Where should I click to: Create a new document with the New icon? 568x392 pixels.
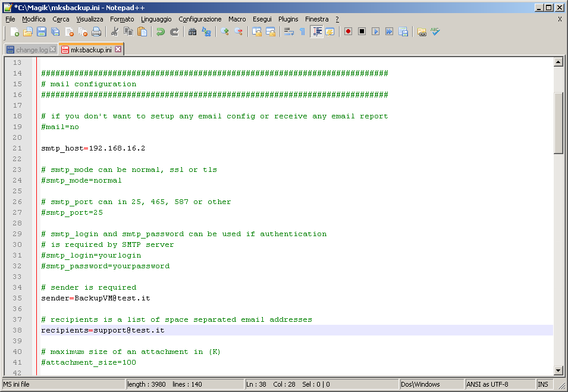14,32
